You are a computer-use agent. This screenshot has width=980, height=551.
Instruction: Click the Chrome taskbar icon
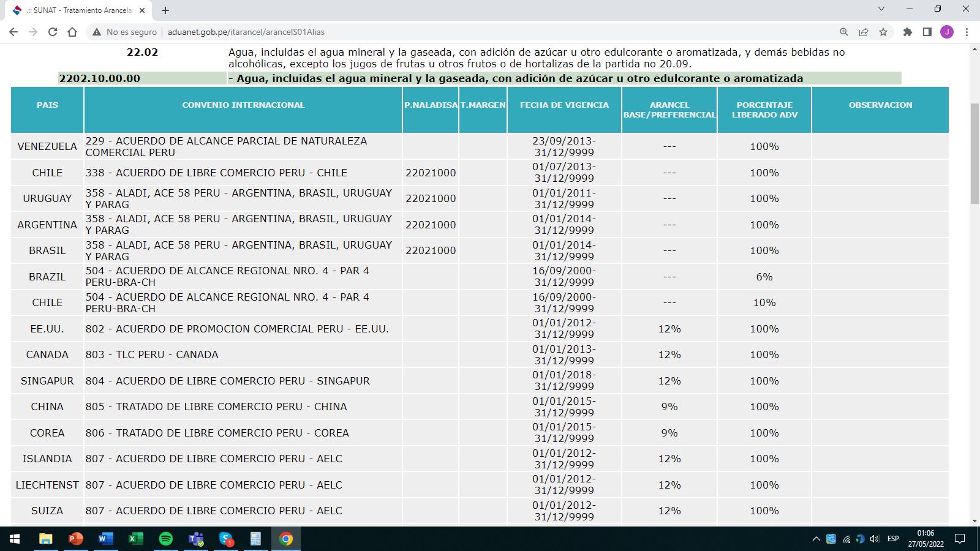(x=286, y=539)
